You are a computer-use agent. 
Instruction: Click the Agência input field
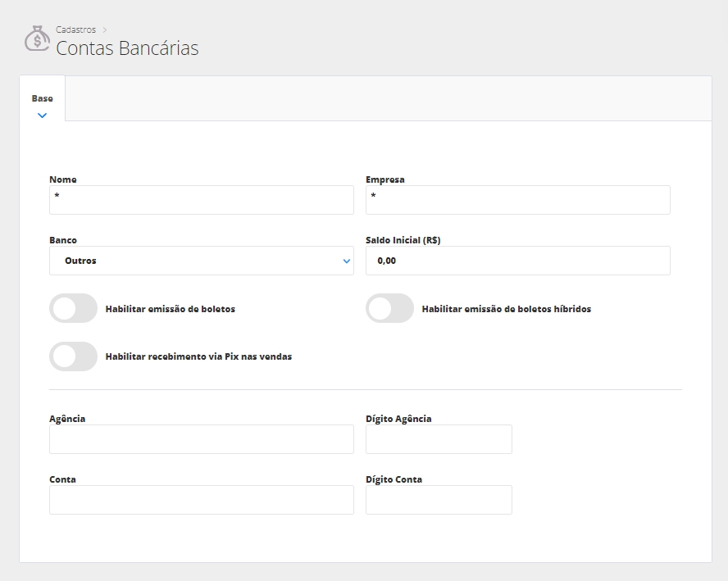coord(201,439)
